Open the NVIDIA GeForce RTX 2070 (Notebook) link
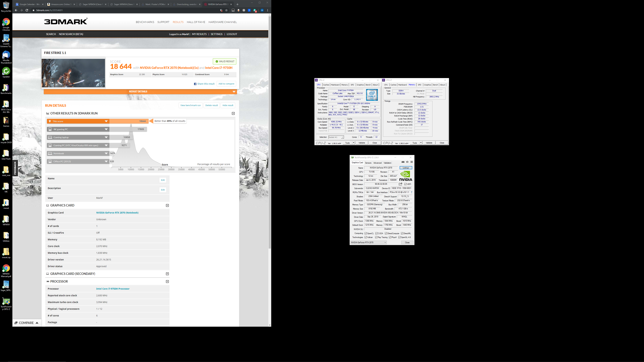The width and height of the screenshot is (644, 362). tap(117, 213)
